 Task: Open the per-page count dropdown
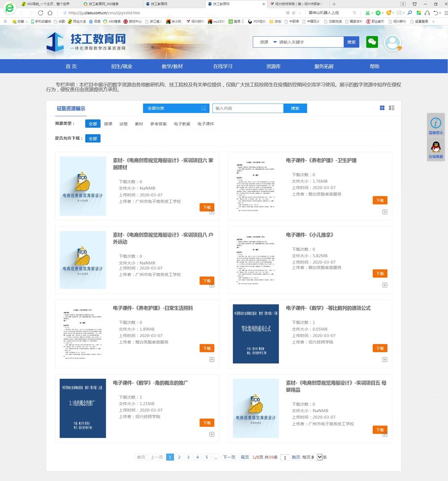click(319, 457)
